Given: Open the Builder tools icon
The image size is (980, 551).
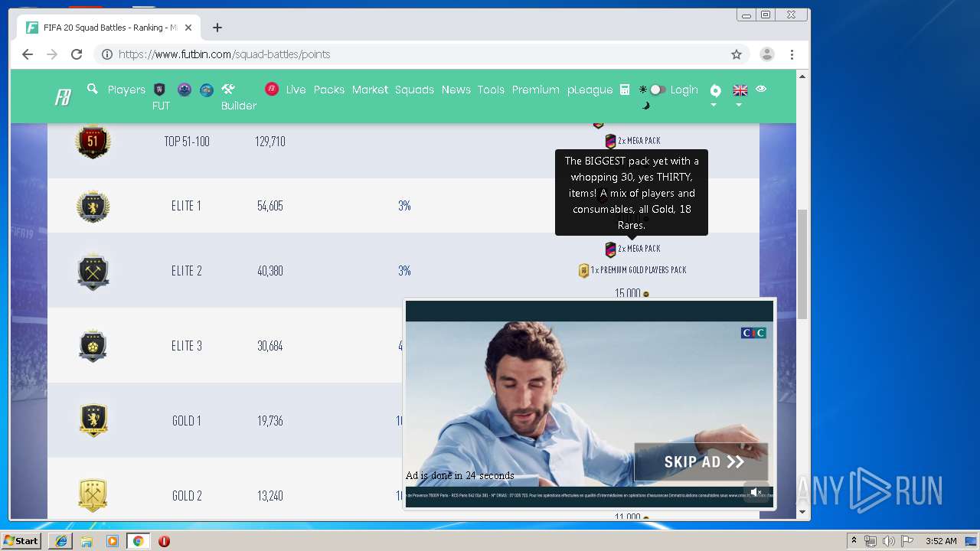Looking at the screenshot, I should point(228,90).
